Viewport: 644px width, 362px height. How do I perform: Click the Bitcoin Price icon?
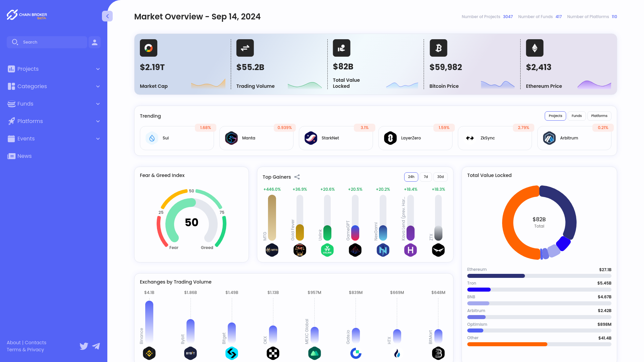click(438, 48)
